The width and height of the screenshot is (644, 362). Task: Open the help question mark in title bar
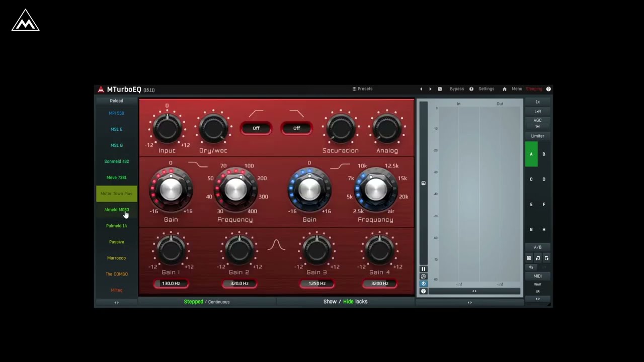click(x=548, y=89)
